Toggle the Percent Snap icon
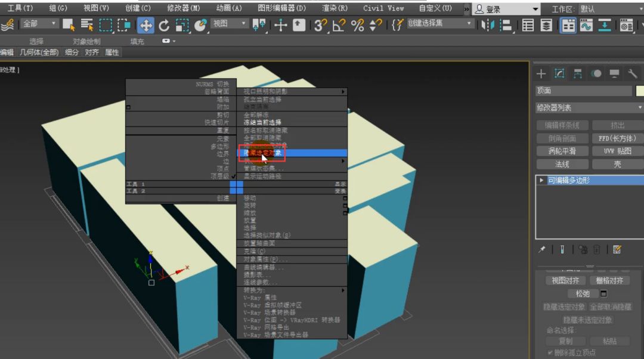 coord(357,26)
